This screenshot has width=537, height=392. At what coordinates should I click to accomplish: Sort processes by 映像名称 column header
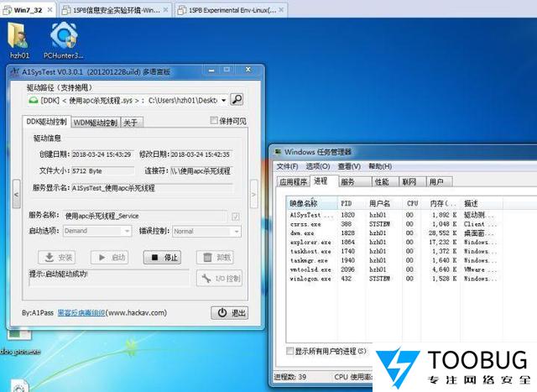click(x=312, y=203)
